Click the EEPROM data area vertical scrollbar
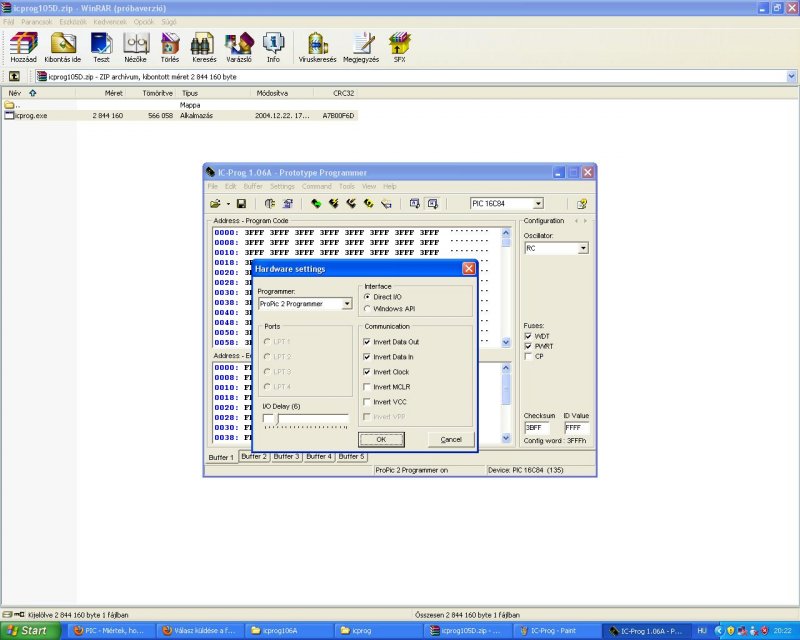This screenshot has width=800, height=640. (506, 403)
